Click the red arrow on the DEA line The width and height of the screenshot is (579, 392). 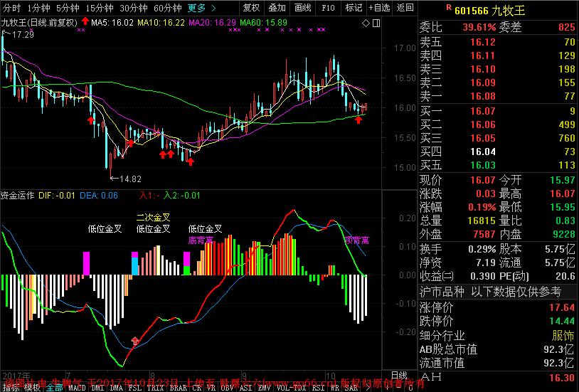(135, 341)
